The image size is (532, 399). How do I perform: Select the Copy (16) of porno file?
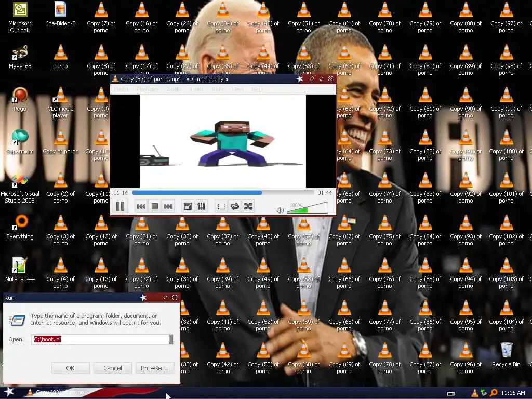tap(141, 18)
